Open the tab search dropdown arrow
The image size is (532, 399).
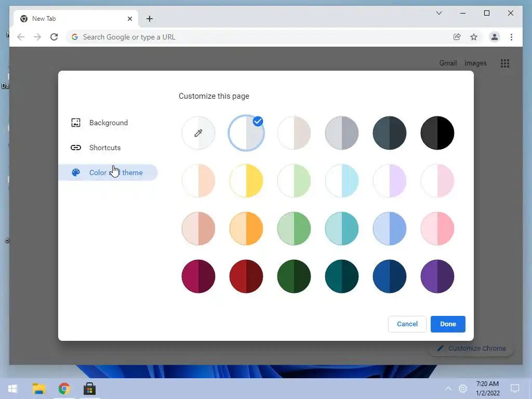click(438, 13)
